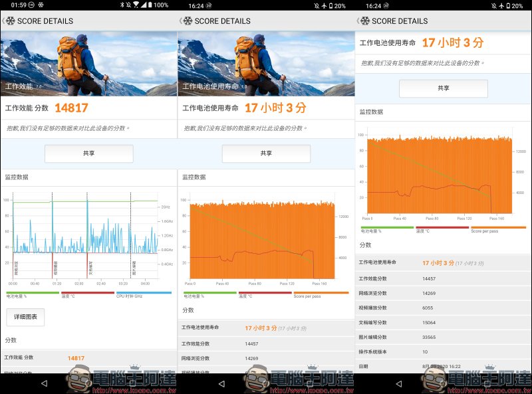Tap the red 温度 °C legend swatch on the 01:59 screen
Image resolution: width=532 pixels, height=394 pixels.
[88, 292]
